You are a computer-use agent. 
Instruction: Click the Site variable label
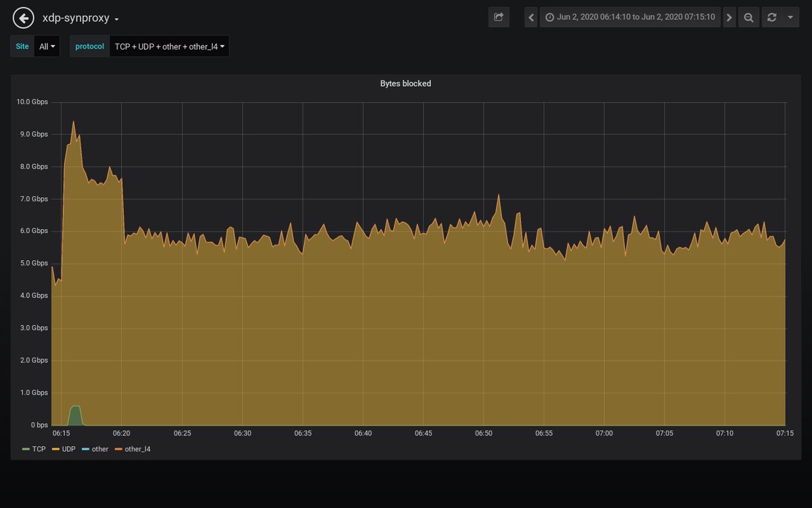[x=22, y=46]
